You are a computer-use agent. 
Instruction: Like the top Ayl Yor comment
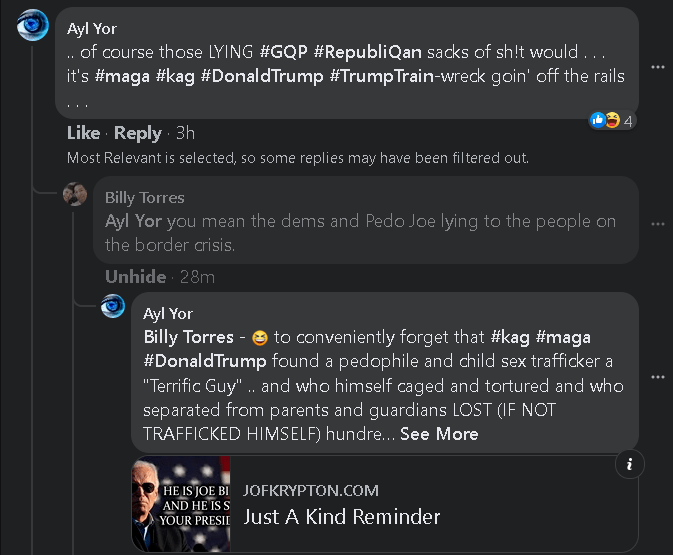click(83, 133)
